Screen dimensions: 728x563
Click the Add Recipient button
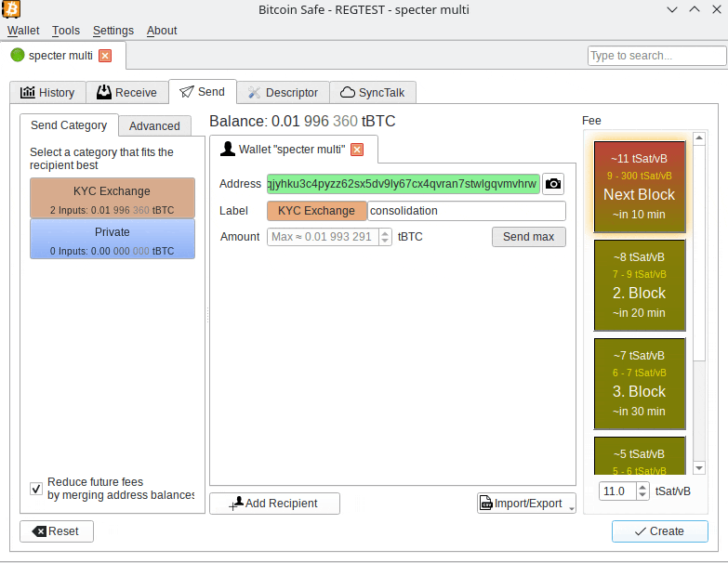[x=274, y=504]
